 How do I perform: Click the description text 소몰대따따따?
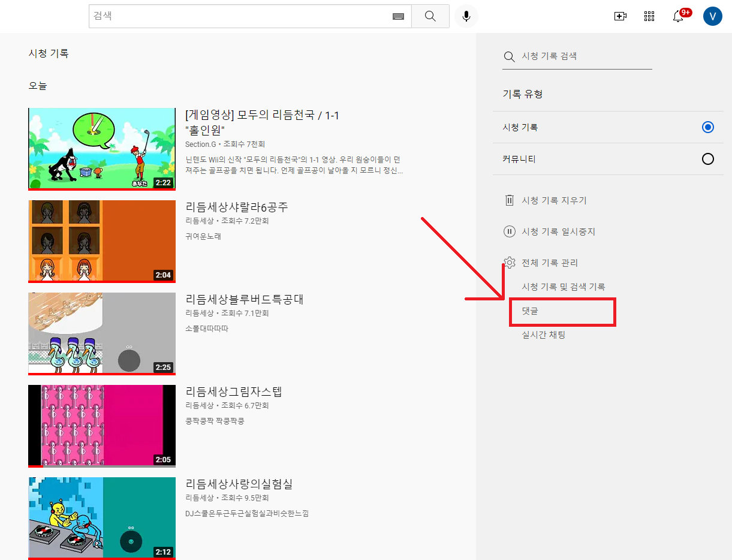[x=207, y=329]
